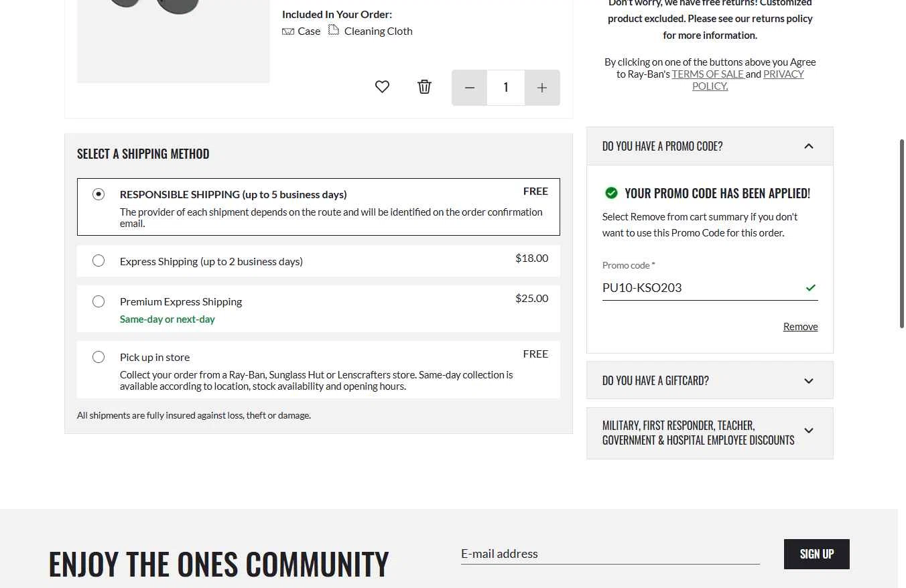Image resolution: width=906 pixels, height=588 pixels.
Task: Select Express Shipping radio option
Action: click(x=99, y=261)
